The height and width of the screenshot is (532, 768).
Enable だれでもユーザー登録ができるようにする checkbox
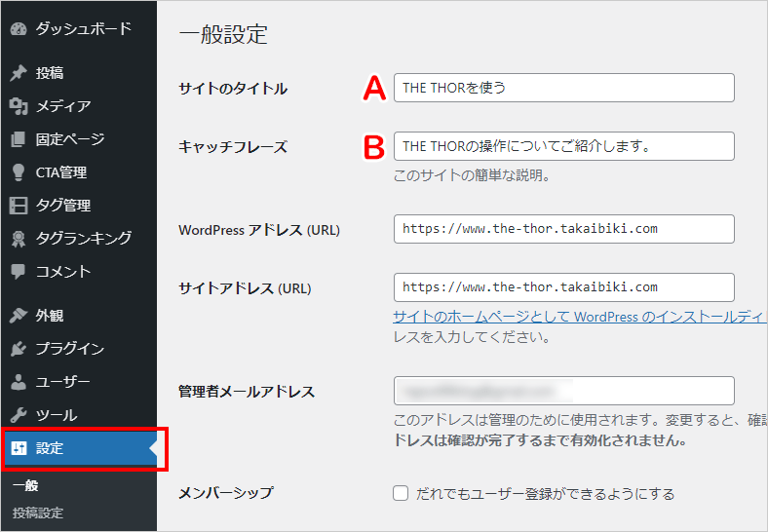(x=401, y=493)
